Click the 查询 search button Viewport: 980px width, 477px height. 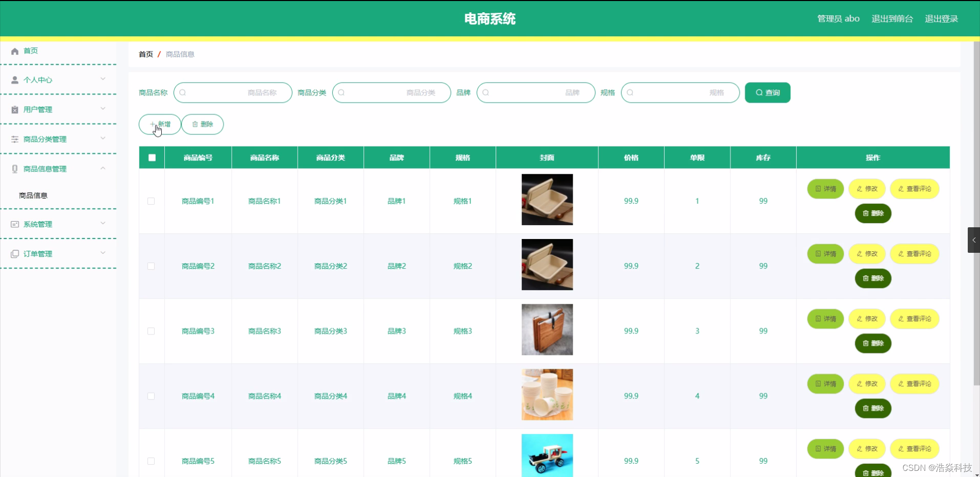point(767,92)
